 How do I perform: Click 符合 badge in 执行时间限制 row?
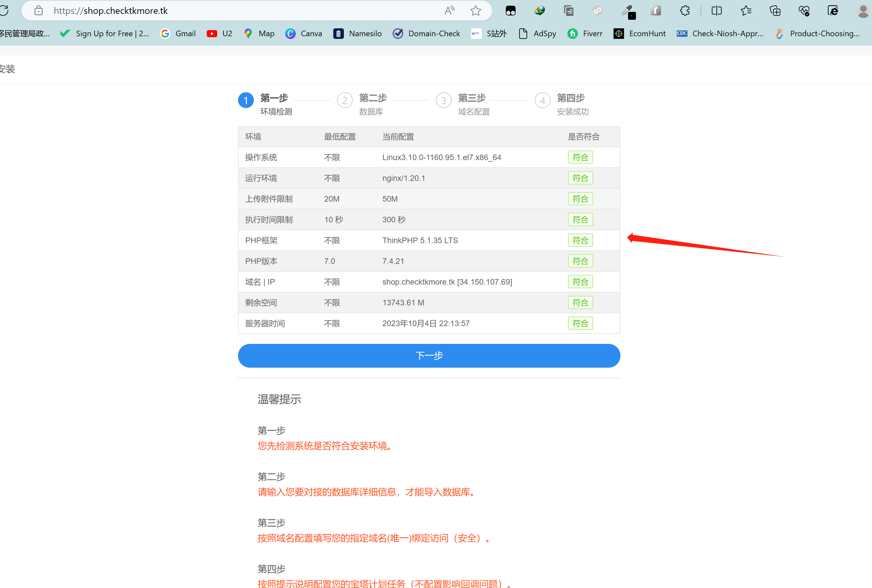coord(580,219)
